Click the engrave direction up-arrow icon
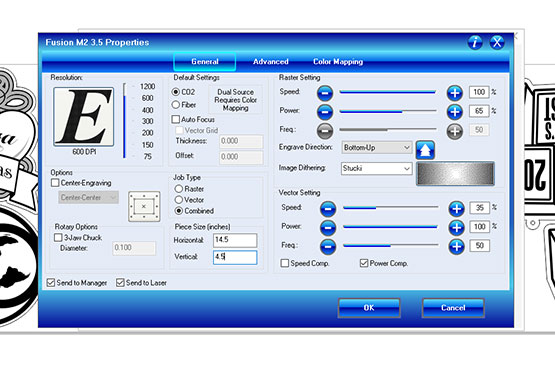 click(x=425, y=150)
